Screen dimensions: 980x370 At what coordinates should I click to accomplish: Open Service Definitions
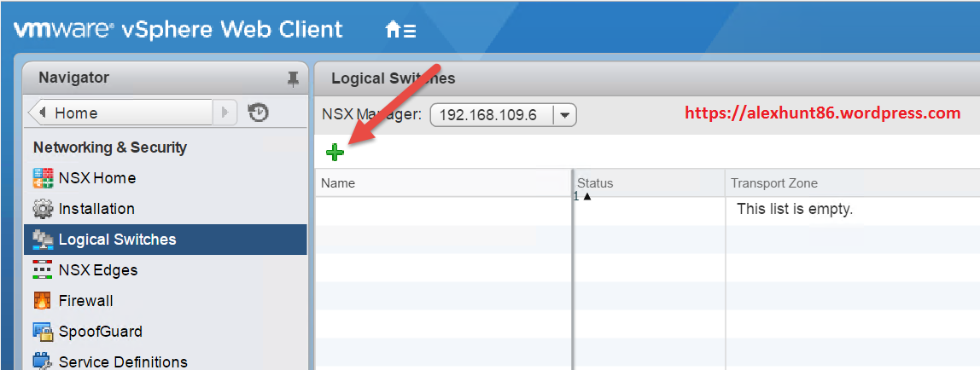tap(123, 361)
